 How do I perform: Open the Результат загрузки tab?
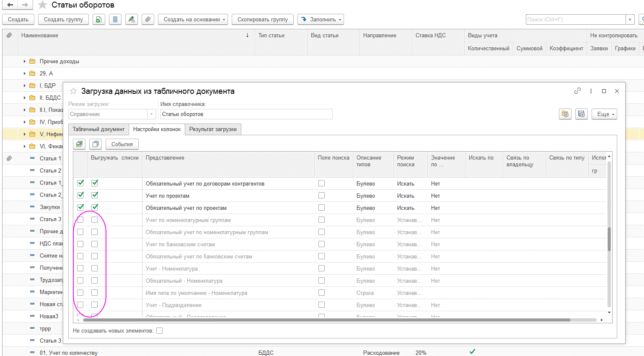coord(213,129)
